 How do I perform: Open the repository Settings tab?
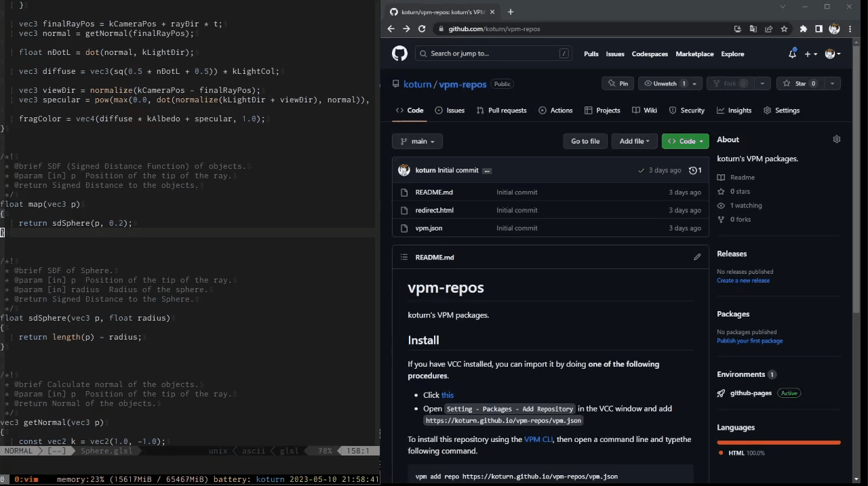click(781, 110)
